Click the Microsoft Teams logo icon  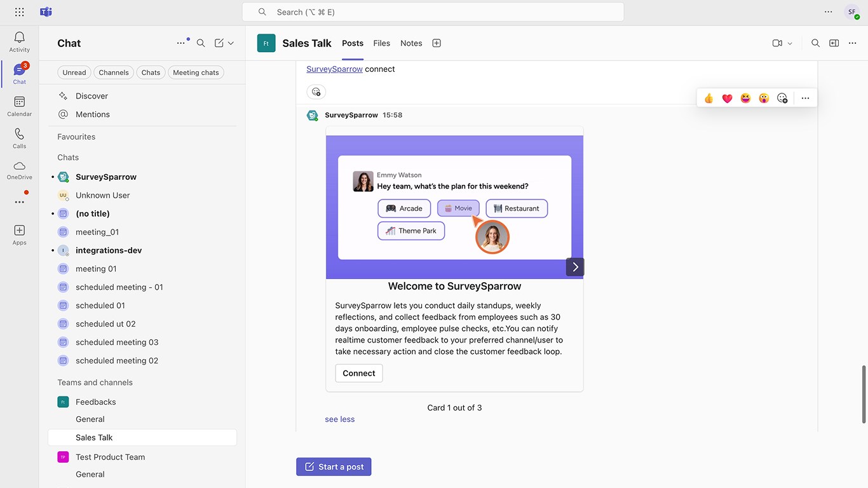tap(46, 12)
